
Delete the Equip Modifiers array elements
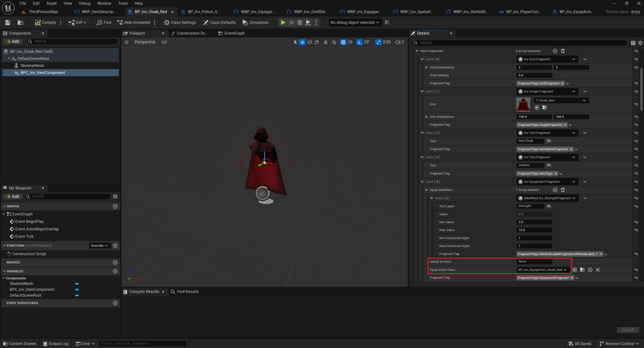pos(563,190)
